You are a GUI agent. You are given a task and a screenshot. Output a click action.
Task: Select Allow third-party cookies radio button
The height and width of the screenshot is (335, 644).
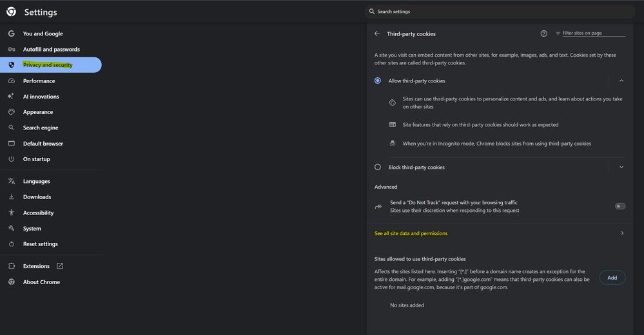tap(378, 81)
